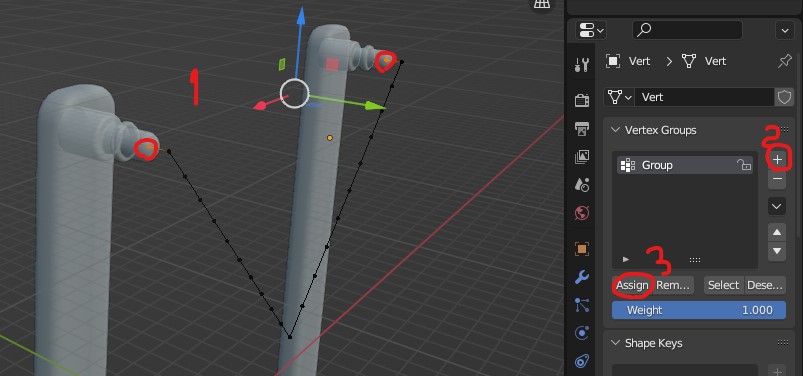
Task: Toggle the lock on the Group vertex group
Action: [743, 165]
